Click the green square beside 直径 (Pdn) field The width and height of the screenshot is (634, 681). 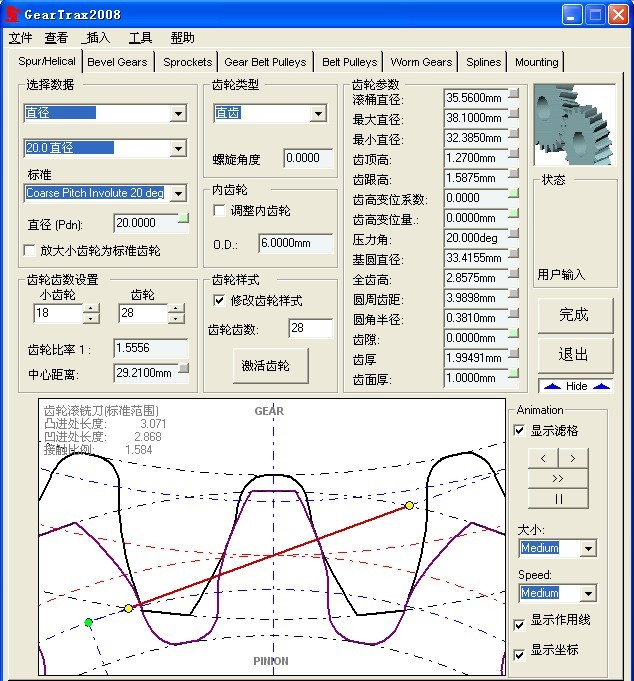(x=184, y=218)
